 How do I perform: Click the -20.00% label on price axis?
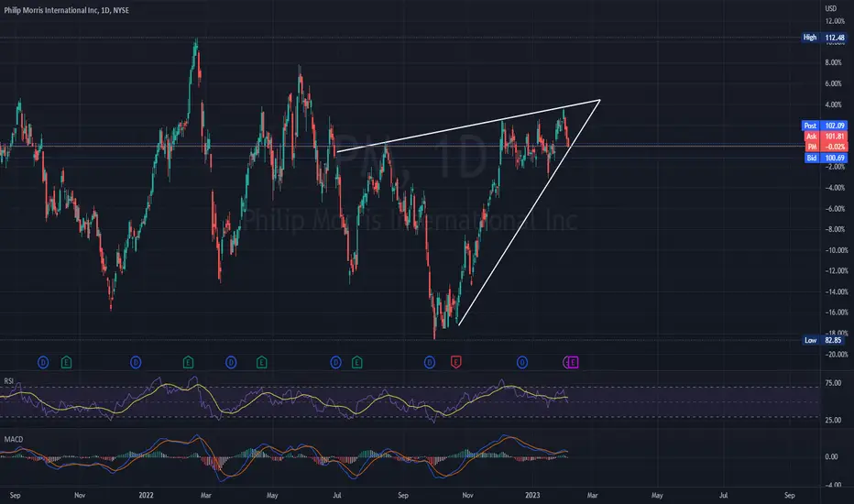click(x=836, y=354)
